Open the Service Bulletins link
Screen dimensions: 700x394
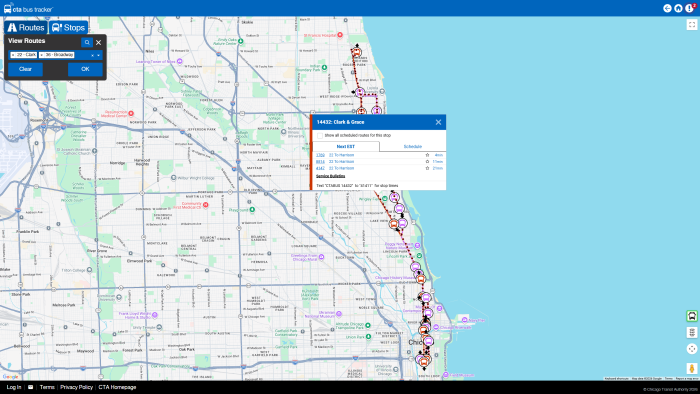tap(330, 176)
